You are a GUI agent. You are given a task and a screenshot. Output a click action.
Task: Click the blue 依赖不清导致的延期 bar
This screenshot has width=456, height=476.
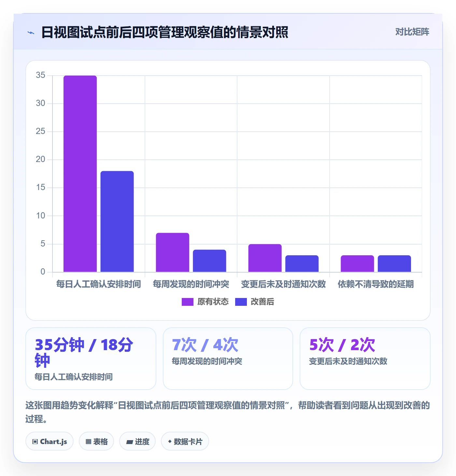coord(394,263)
